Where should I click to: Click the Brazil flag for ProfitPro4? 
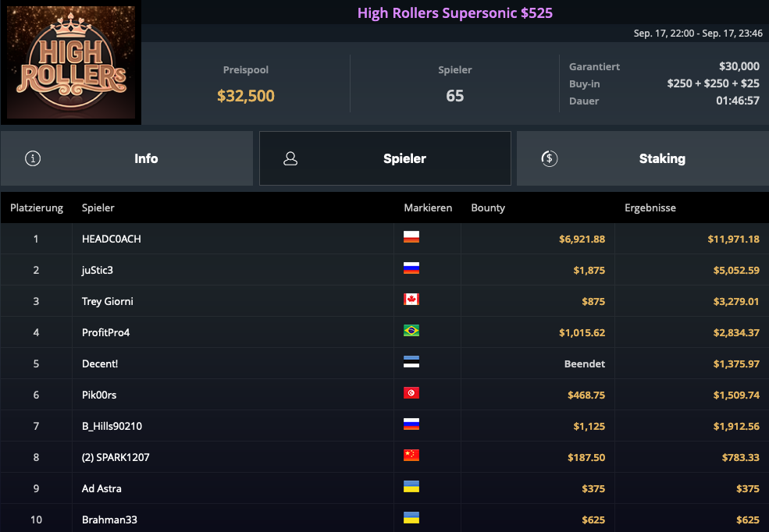(411, 332)
